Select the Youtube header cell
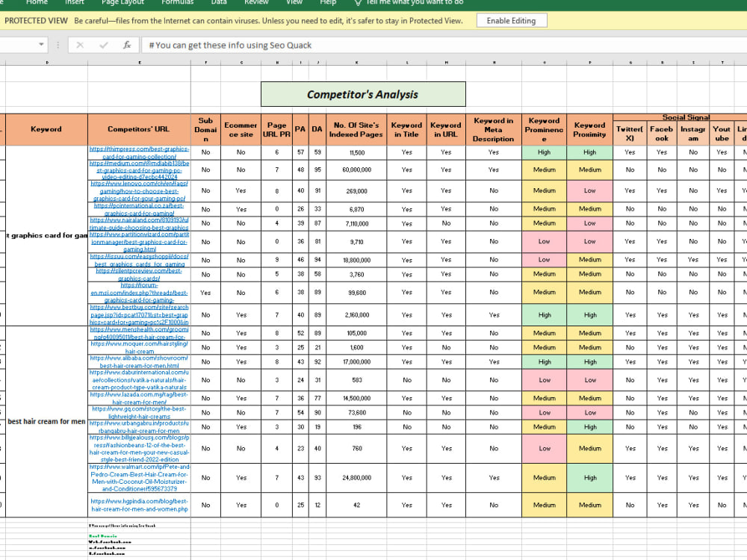 click(x=722, y=133)
